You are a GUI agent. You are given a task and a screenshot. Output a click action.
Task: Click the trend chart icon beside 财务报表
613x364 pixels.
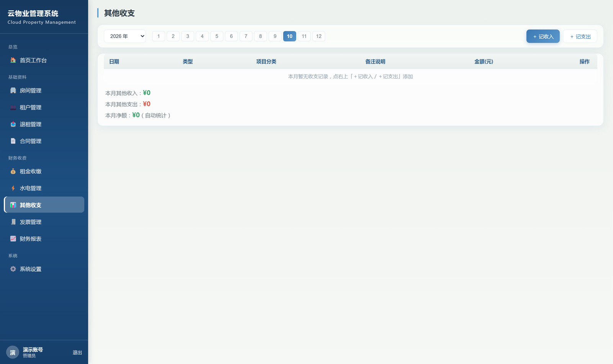(13, 239)
